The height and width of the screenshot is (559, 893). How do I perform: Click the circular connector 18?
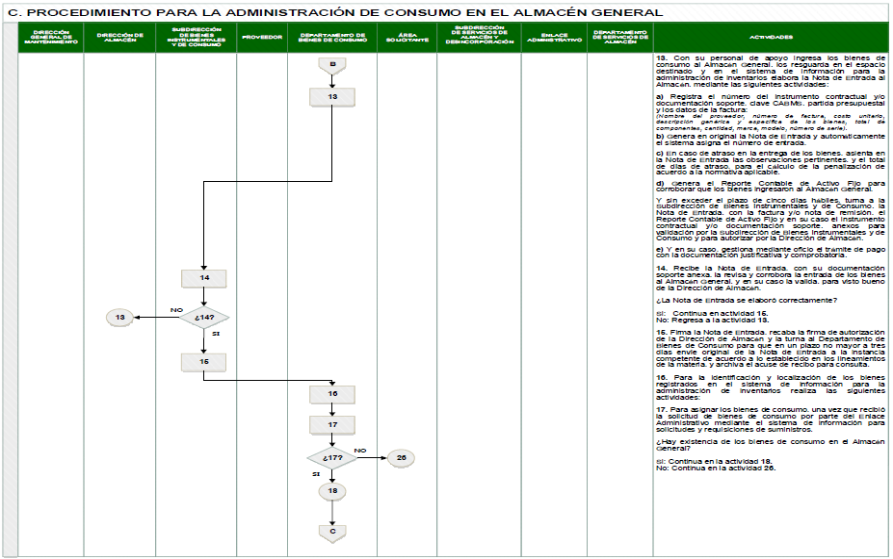332,491
